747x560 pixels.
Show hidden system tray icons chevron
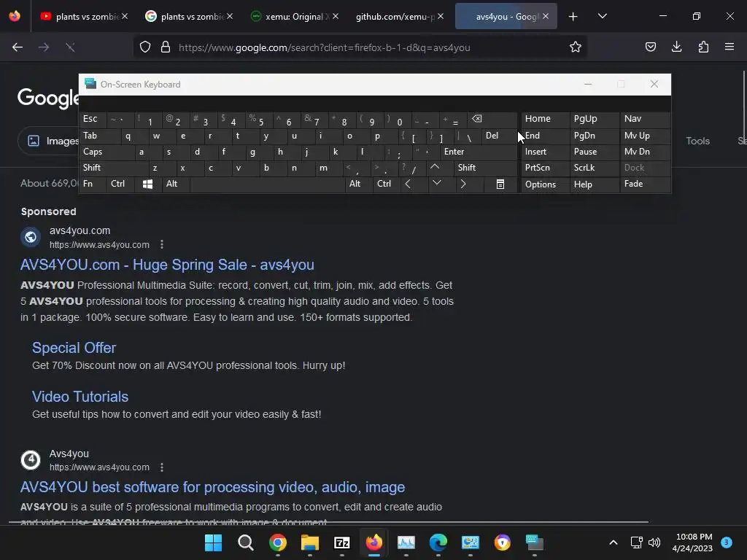(x=614, y=542)
